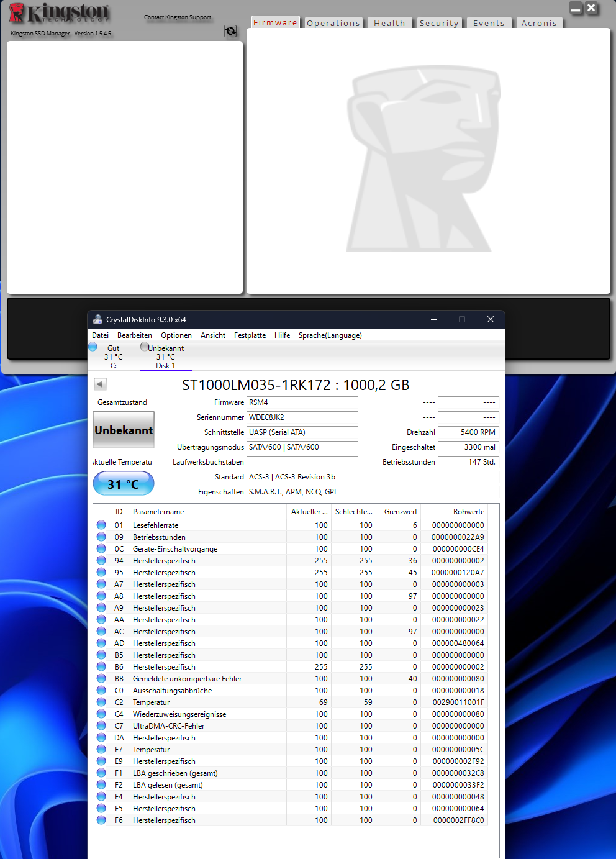Click the blue status circle for C: drive
This screenshot has width=616, height=859.
coord(93,347)
